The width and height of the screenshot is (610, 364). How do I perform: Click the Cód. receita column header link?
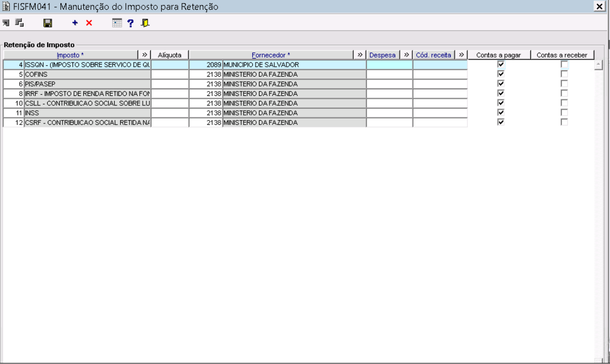coord(433,55)
